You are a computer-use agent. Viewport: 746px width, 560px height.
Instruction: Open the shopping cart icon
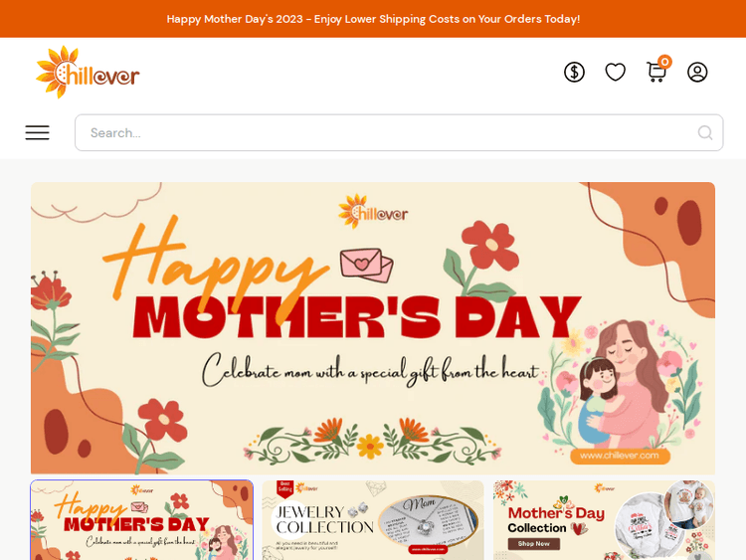656,73
